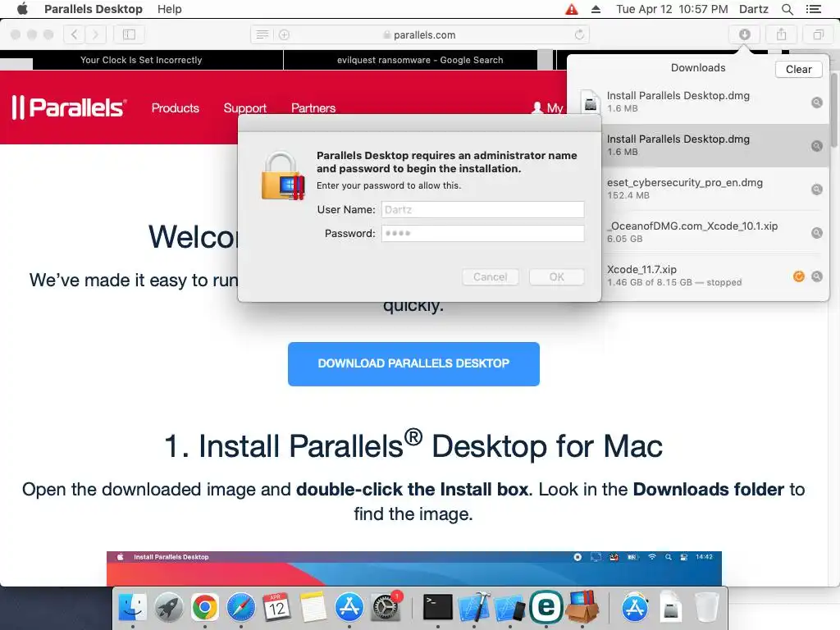Select first Install Parallels Desktop.dmg download
Viewport: 840px width, 630px height.
point(696,102)
